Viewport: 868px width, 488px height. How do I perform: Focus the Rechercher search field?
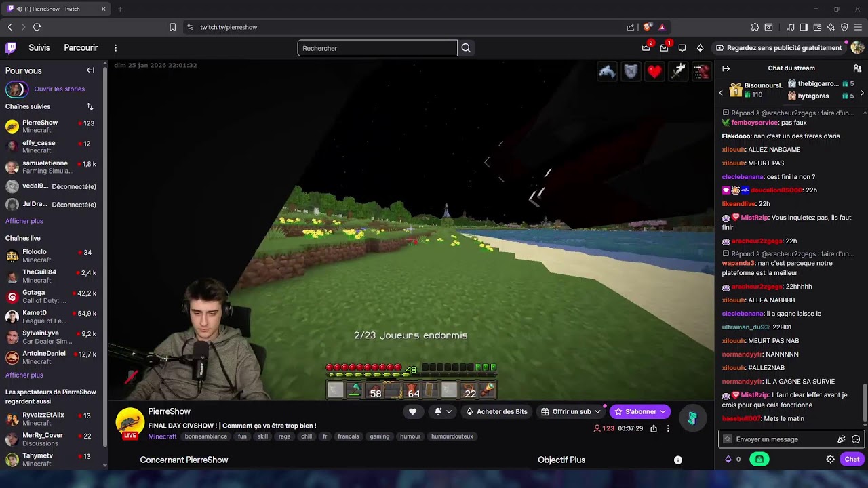point(377,48)
